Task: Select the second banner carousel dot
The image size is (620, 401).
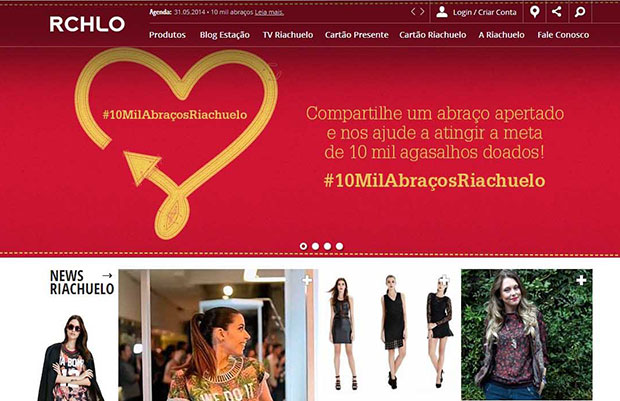Action: 315,246
